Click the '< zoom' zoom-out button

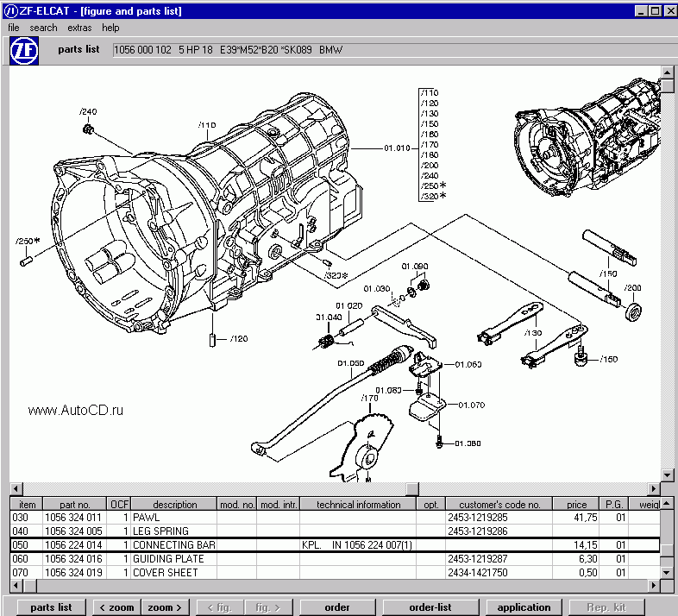[116, 607]
